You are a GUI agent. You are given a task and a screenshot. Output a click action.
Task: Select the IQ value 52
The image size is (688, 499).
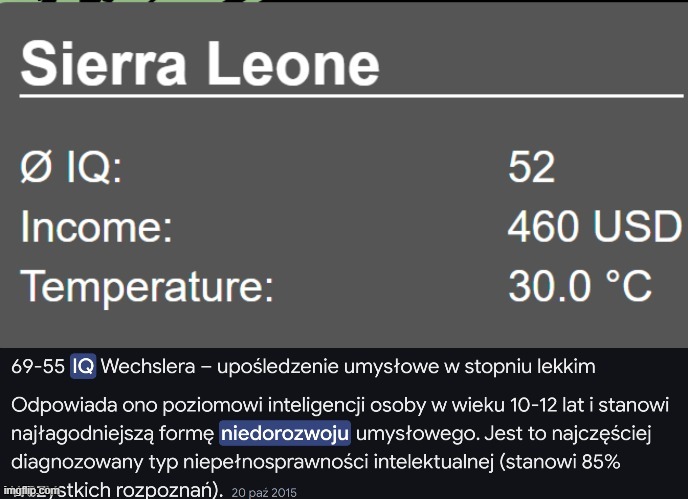point(531,167)
